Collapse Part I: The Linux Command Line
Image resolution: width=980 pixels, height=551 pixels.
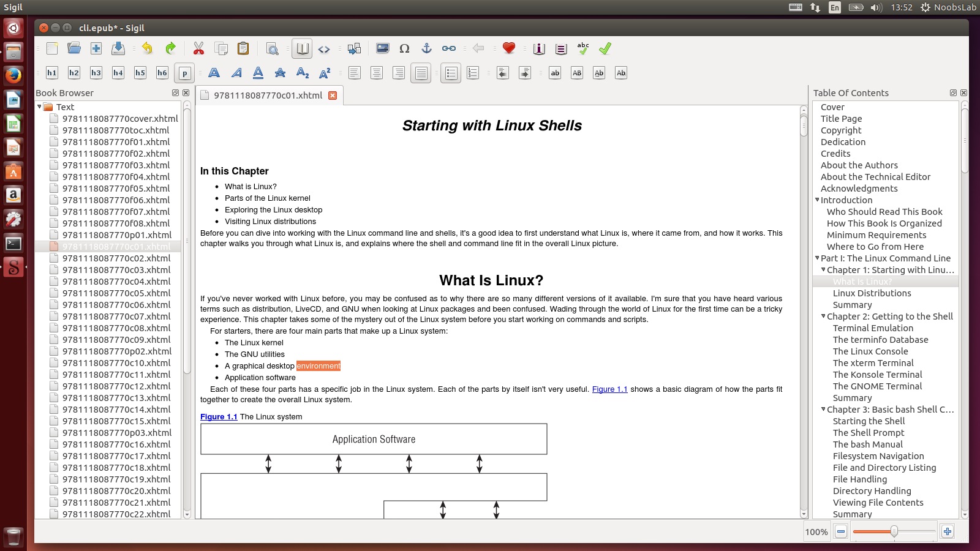click(x=817, y=258)
